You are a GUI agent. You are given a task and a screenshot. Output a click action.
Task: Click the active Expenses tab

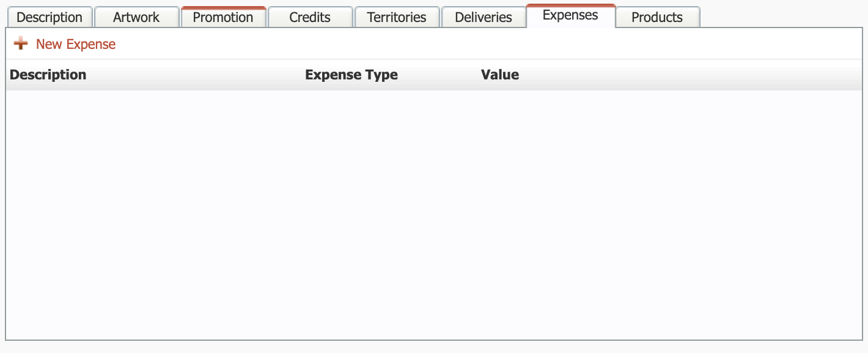click(x=570, y=16)
